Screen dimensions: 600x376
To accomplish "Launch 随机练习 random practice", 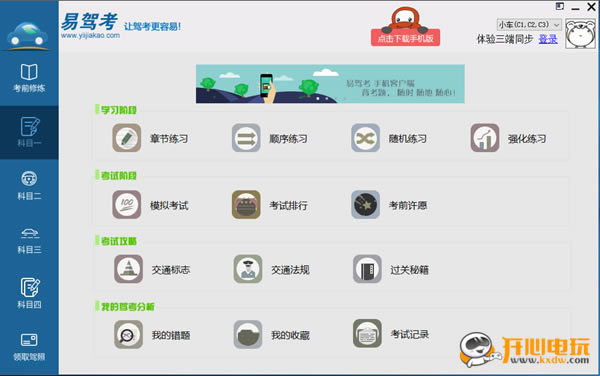I will pos(365,138).
